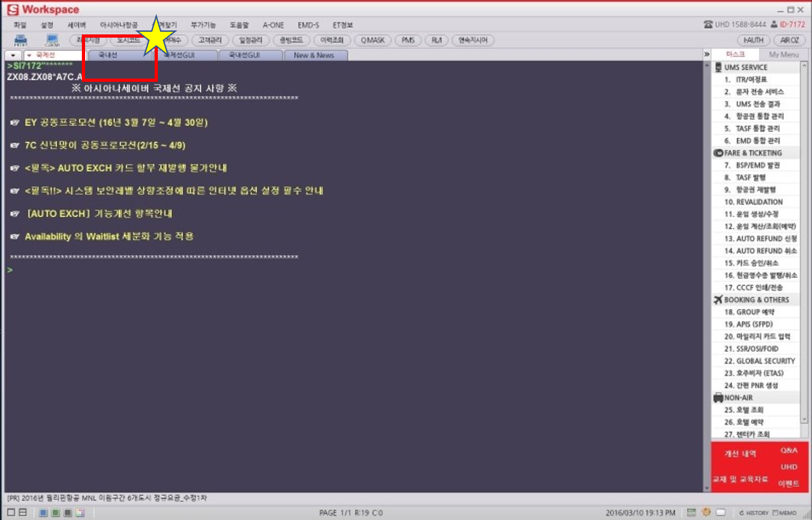Switch to the 국내선 tab
812x520 pixels.
[120, 55]
